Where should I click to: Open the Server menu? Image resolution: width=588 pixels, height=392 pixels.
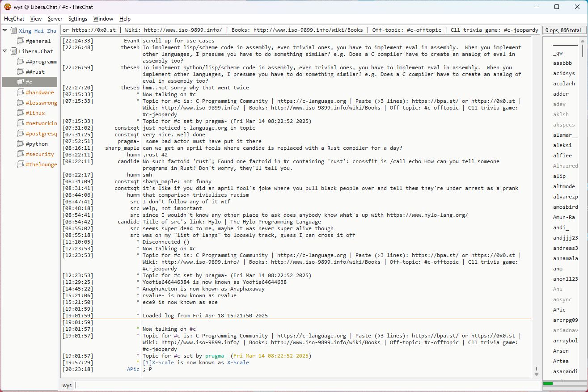[55, 19]
